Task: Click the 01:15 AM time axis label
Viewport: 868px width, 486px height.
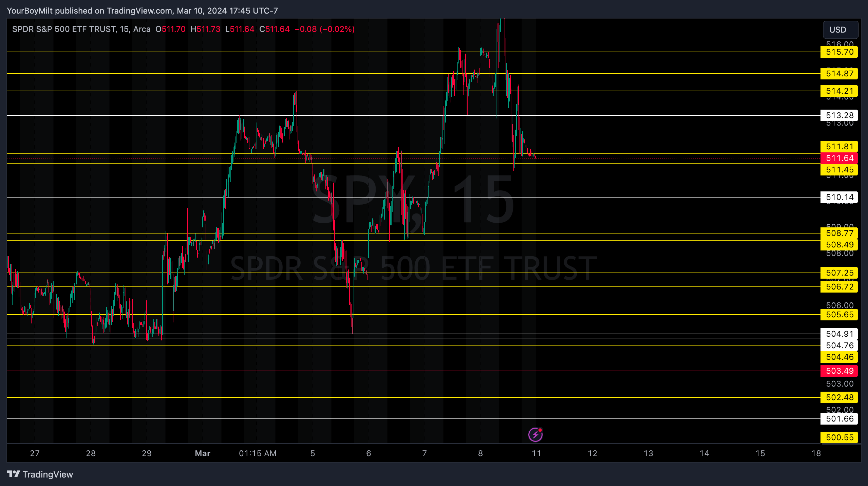Action: click(258, 453)
